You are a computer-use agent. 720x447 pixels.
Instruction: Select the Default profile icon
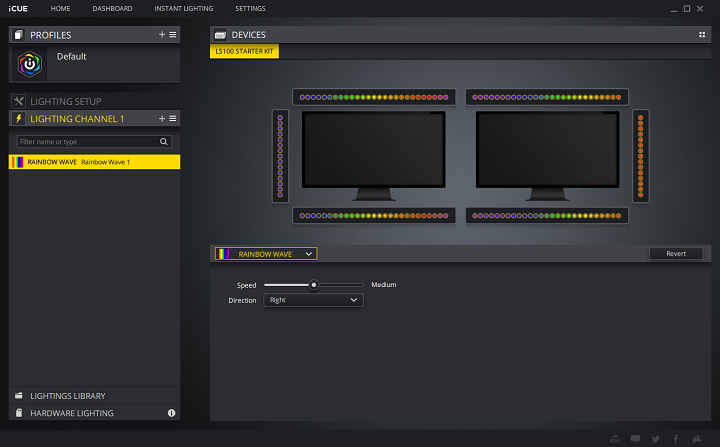(30, 64)
